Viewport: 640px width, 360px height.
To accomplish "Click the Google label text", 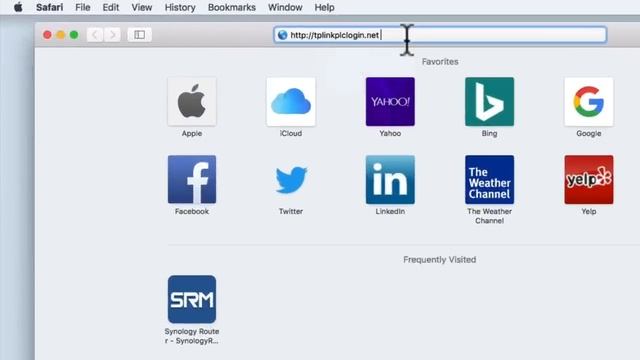I will pos(589,133).
